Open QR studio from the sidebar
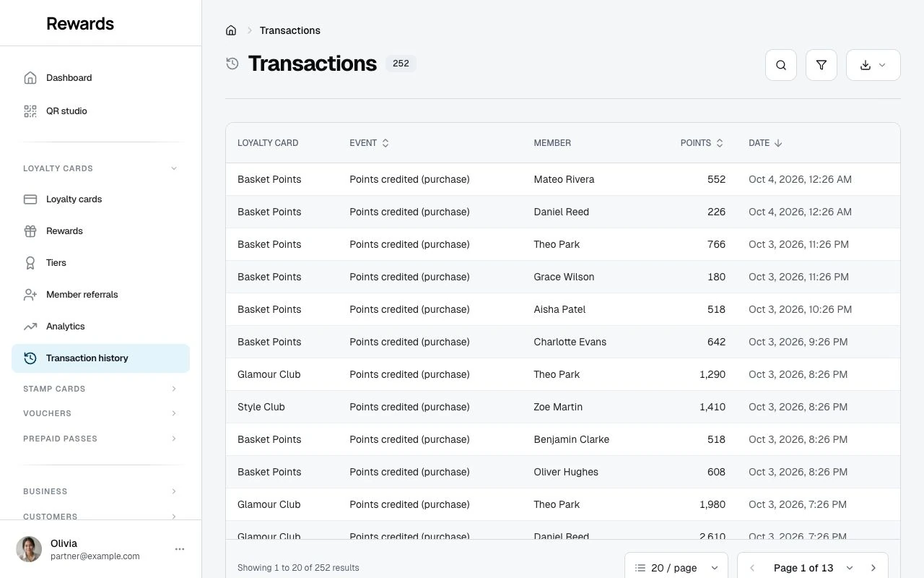Image resolution: width=924 pixels, height=578 pixels. [100, 111]
